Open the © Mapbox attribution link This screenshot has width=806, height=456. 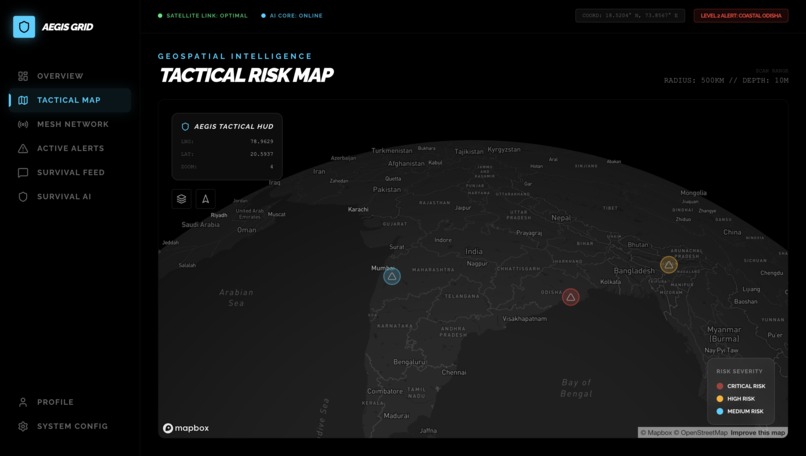coord(655,433)
